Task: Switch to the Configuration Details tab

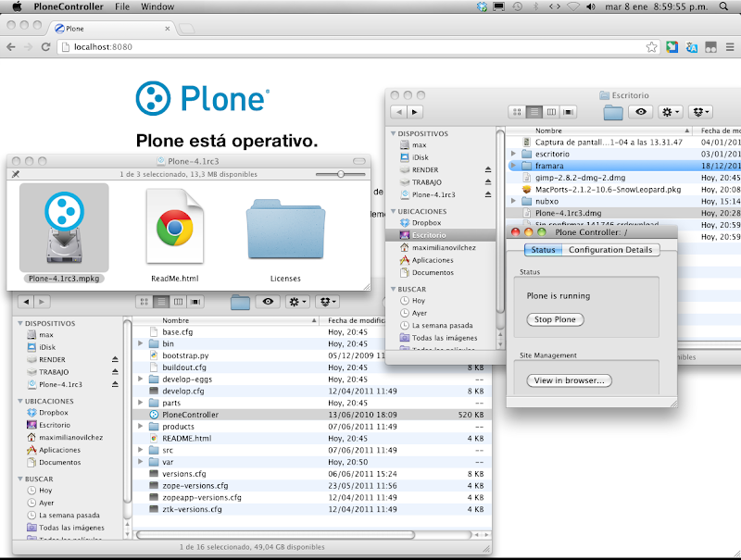Action: click(609, 250)
